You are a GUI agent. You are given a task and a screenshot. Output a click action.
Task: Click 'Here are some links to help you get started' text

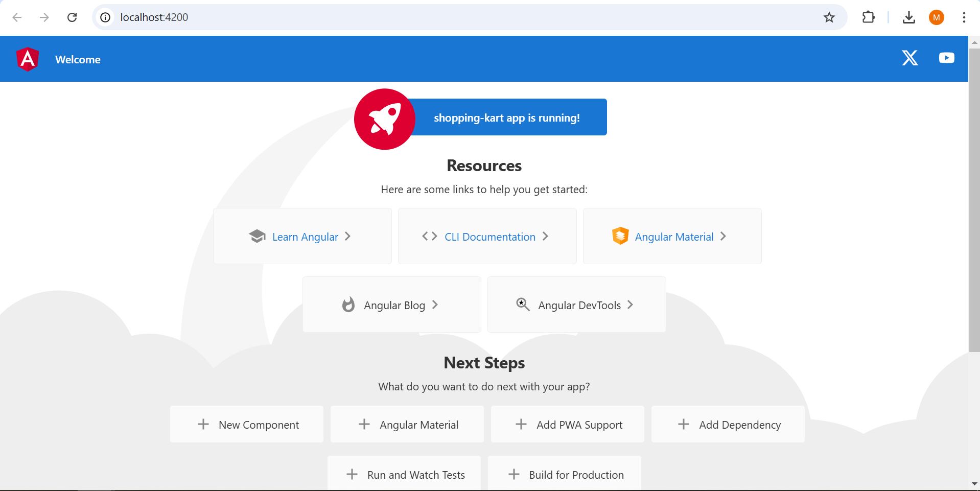(484, 190)
